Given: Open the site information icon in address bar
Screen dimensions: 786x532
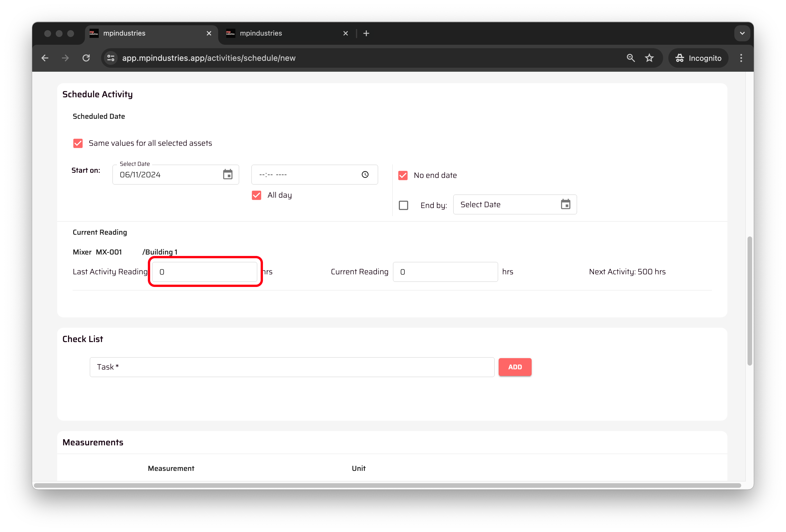Looking at the screenshot, I should click(x=111, y=58).
